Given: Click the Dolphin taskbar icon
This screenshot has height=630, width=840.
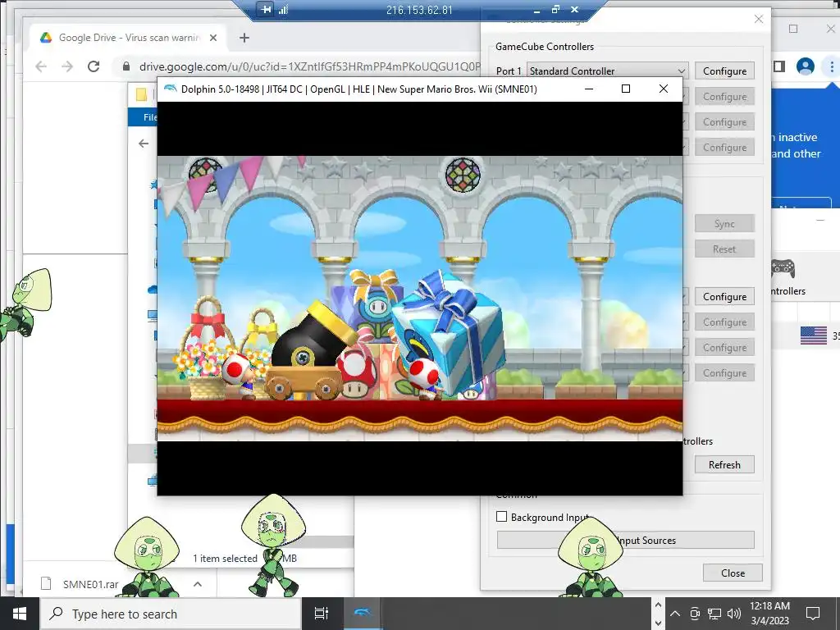Looking at the screenshot, I should [x=363, y=614].
